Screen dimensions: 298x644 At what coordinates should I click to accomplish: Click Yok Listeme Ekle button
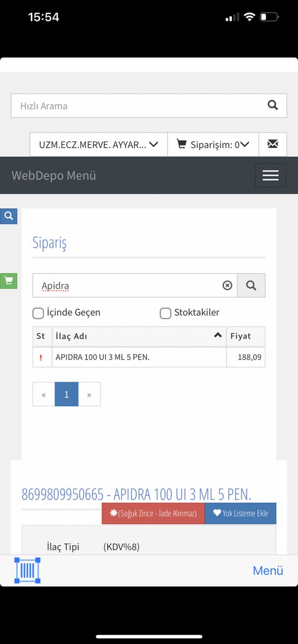tap(241, 514)
